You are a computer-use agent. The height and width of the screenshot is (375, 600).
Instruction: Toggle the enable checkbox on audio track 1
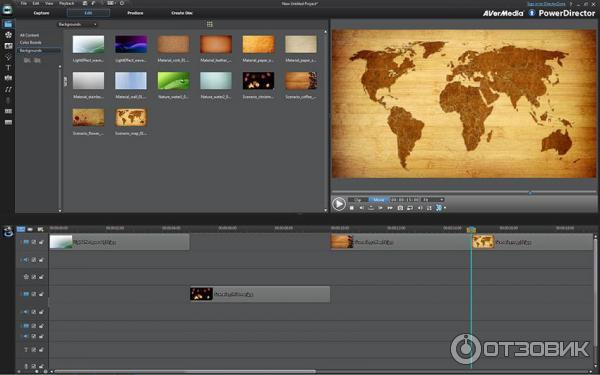click(34, 260)
